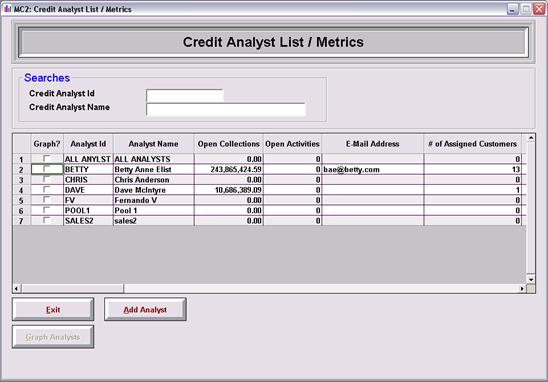Click the CHRIS analyst id cell
The image size is (548, 382).
tap(88, 180)
